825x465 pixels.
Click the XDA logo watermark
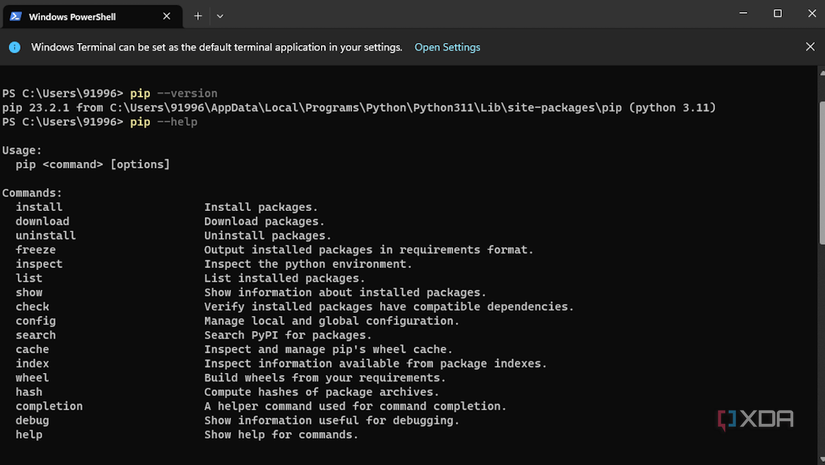point(755,420)
